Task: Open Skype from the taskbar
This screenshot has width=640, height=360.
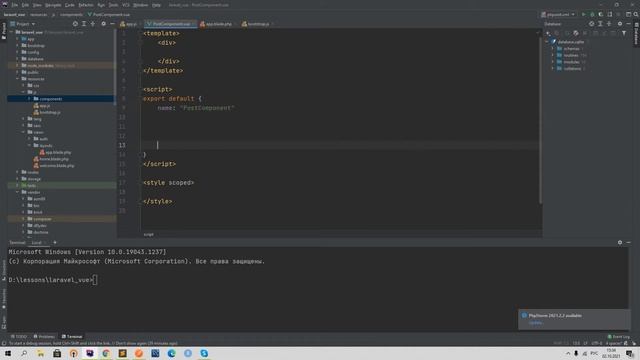Action: 204,353
